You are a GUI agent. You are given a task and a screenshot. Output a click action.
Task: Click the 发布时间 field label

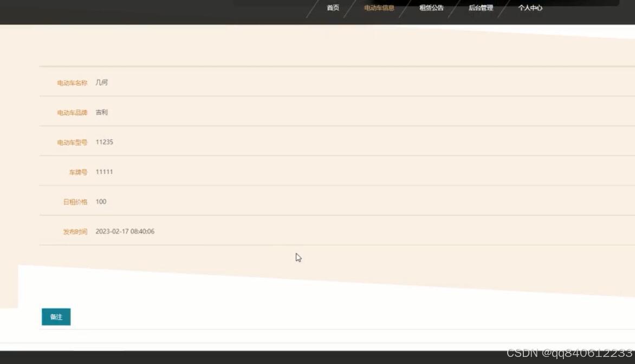[x=74, y=231]
